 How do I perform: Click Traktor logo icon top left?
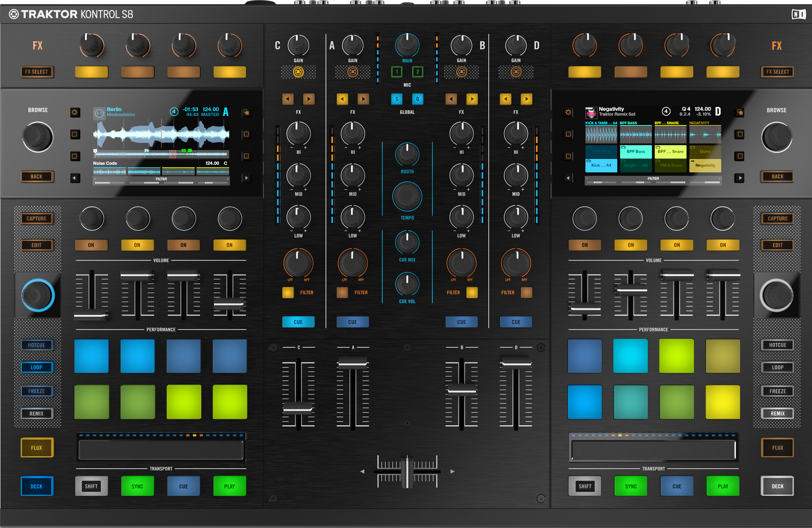coord(14,14)
